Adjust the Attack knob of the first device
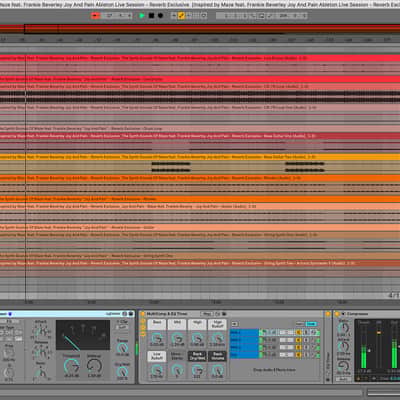Screen dimensions: 400x400 (x=41, y=331)
